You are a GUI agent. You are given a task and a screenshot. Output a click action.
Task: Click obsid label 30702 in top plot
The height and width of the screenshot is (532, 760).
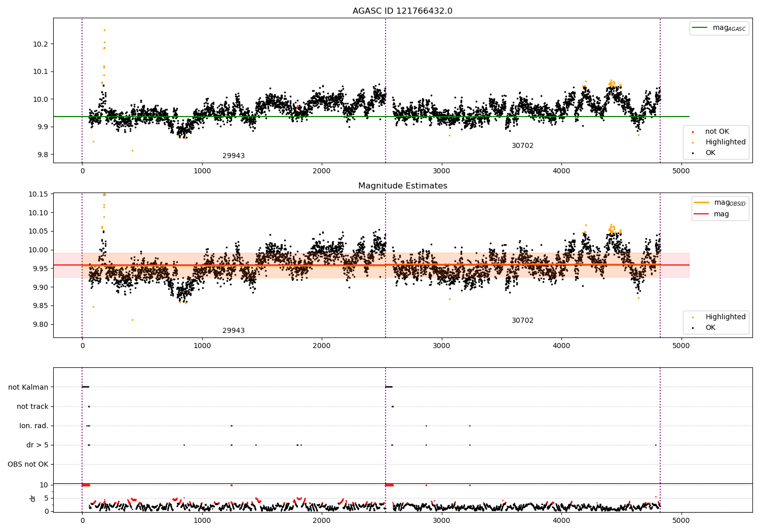(522, 146)
